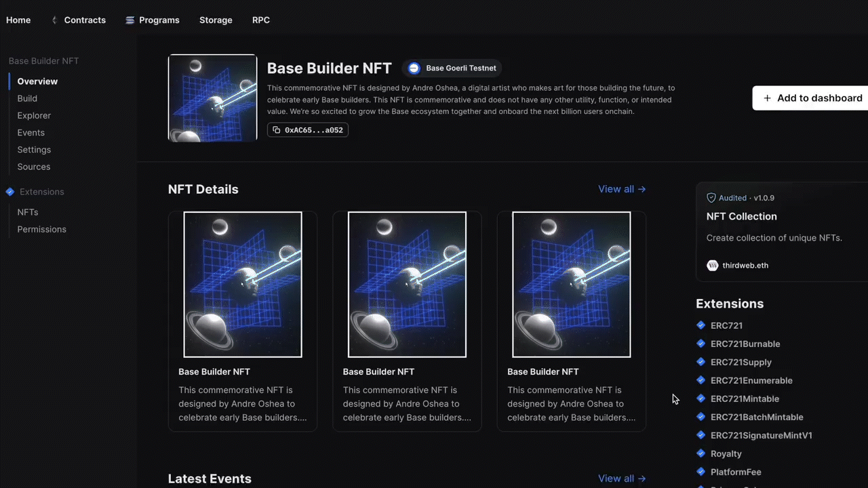Open the third Base Builder NFT card image
Image resolution: width=868 pixels, height=488 pixels.
572,285
